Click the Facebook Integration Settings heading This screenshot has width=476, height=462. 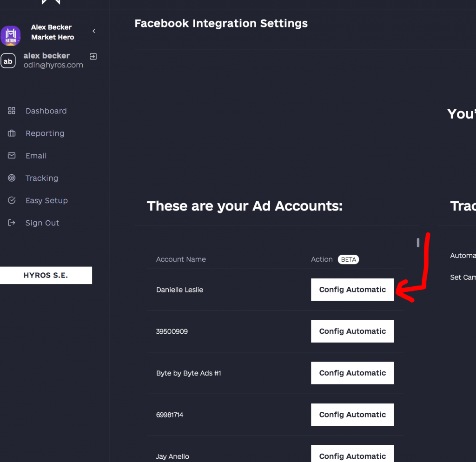click(221, 23)
